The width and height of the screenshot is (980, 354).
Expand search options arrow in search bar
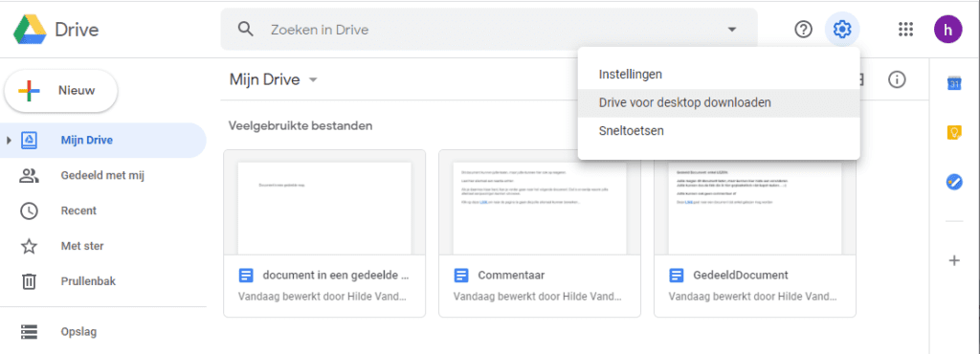point(732,30)
